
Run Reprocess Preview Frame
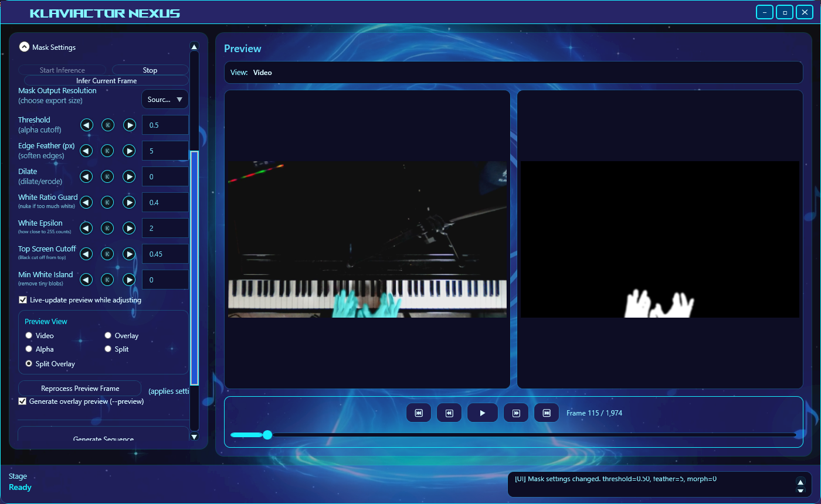79,388
